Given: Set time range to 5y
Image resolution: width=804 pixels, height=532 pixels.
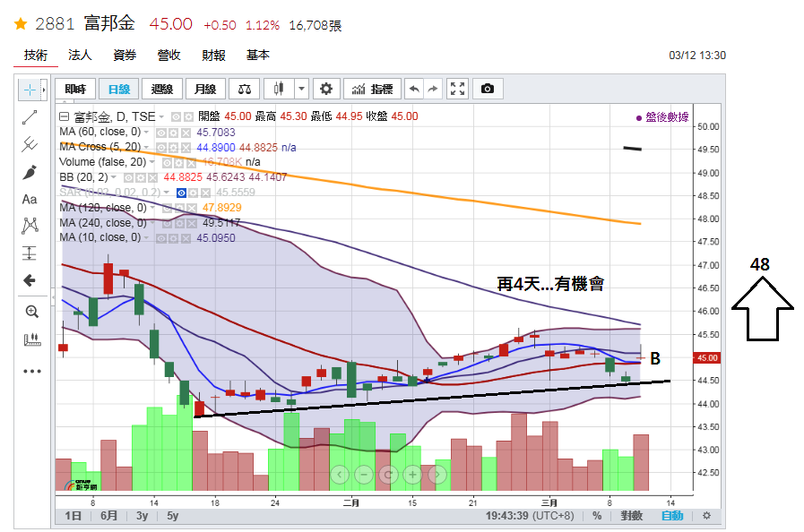Looking at the screenshot, I should click(x=173, y=516).
